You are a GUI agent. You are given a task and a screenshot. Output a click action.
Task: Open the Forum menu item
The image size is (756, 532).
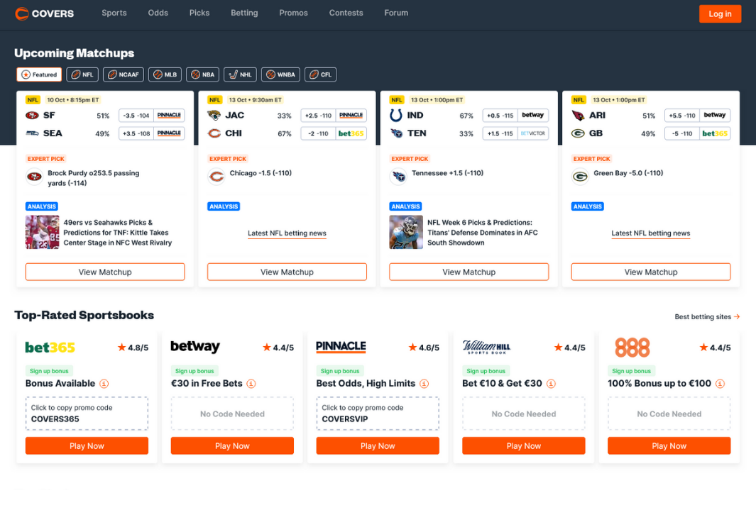click(396, 13)
